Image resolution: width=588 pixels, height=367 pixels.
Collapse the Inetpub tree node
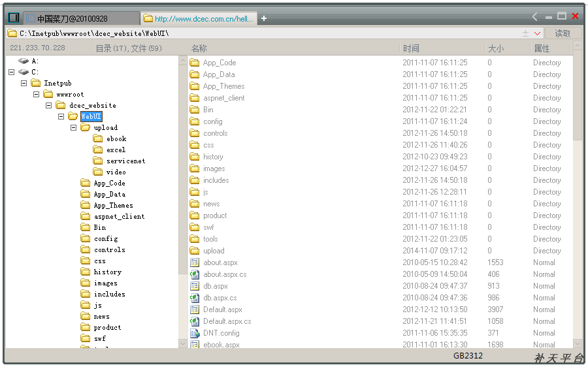pos(24,83)
